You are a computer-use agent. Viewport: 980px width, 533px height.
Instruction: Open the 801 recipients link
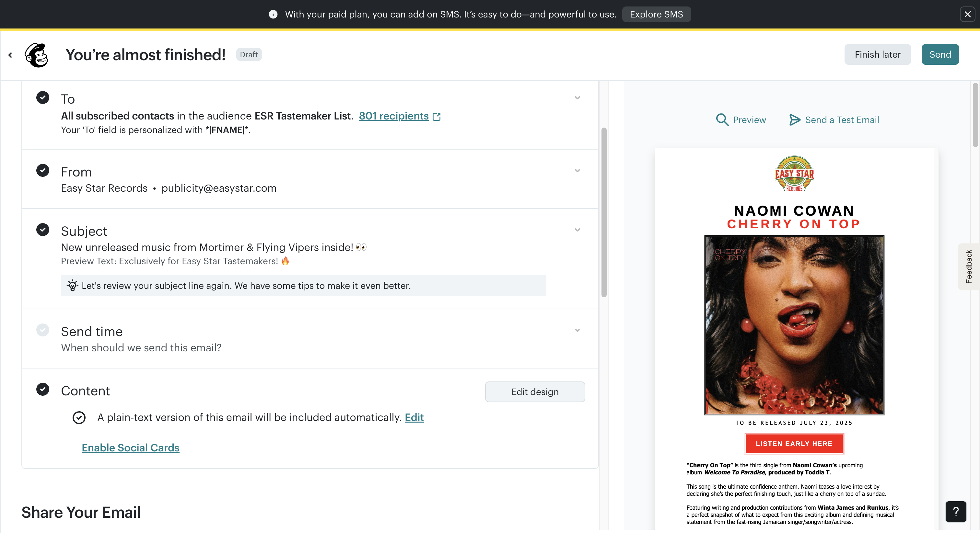[x=394, y=116]
